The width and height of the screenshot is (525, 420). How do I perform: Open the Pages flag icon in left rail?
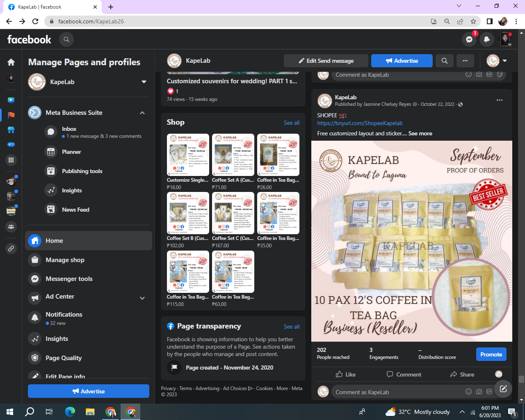click(11, 115)
